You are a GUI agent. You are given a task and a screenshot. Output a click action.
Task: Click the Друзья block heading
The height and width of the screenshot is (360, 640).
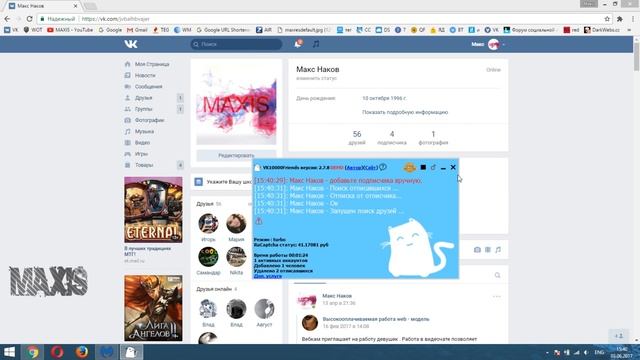205,204
